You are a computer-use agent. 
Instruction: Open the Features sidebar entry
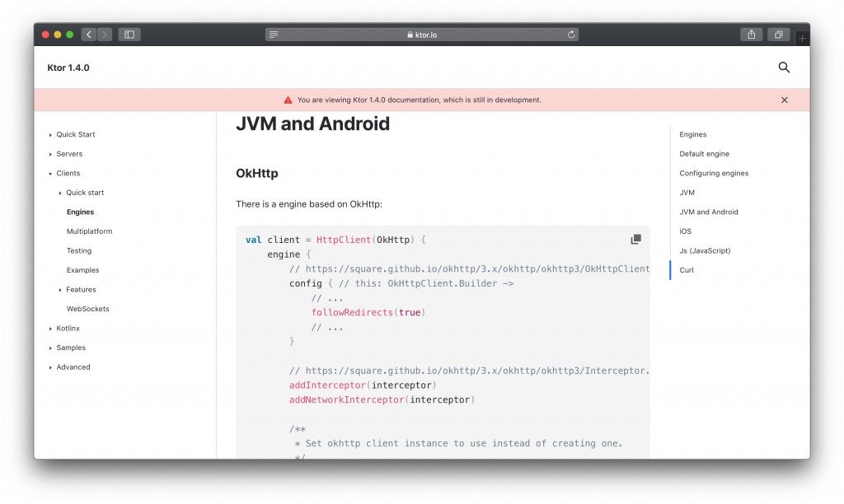pos(82,289)
